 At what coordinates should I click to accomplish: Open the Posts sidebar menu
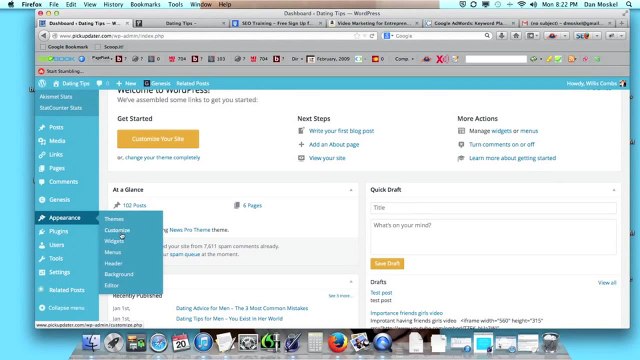tap(56, 127)
